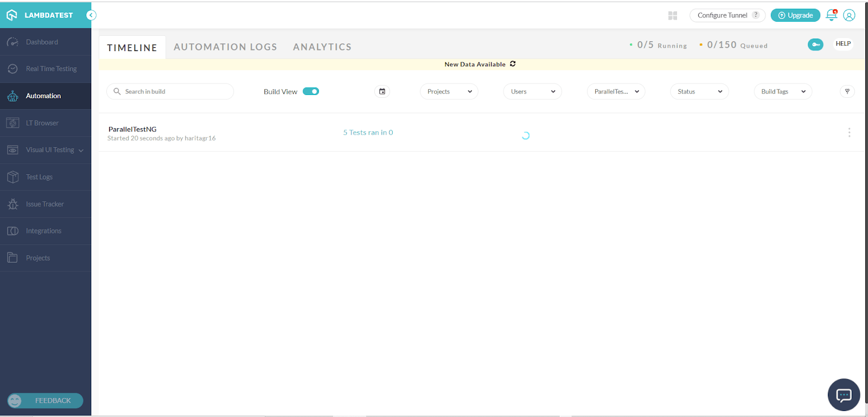
Task: Click the search magnifier icon
Action: click(x=117, y=91)
